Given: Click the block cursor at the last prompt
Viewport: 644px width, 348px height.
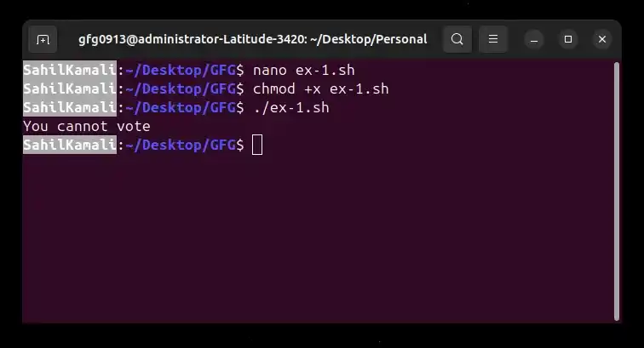Looking at the screenshot, I should point(257,145).
